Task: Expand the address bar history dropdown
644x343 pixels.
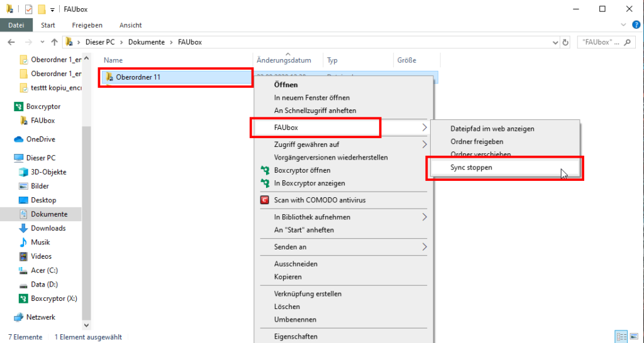Action: 555,42
